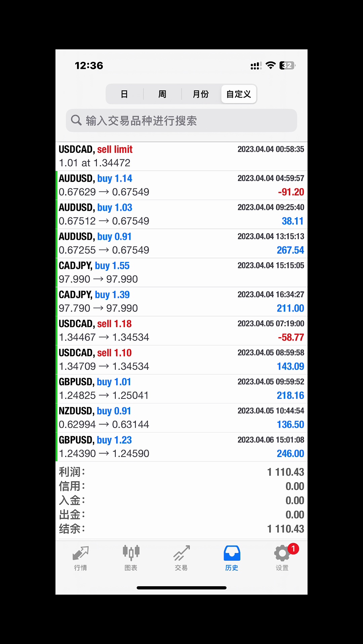
Task: Open the USDCAD sell 1.18 trade
Action: pos(182,330)
